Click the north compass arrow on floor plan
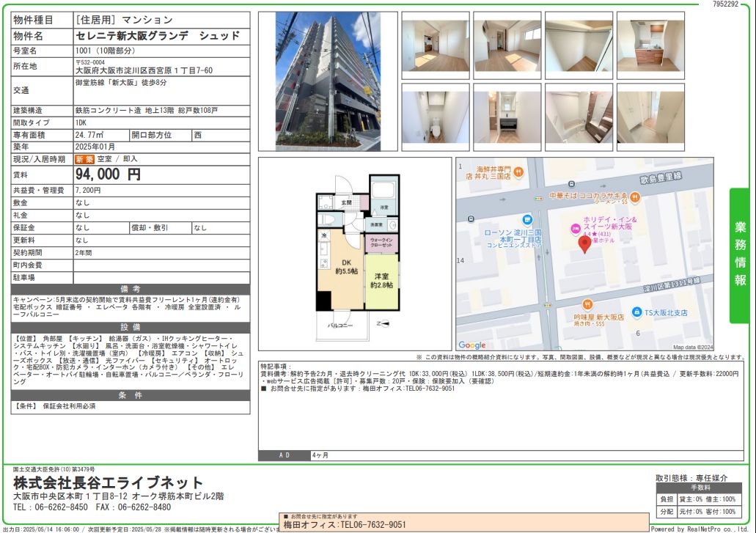The image size is (756, 533). pos(379,323)
